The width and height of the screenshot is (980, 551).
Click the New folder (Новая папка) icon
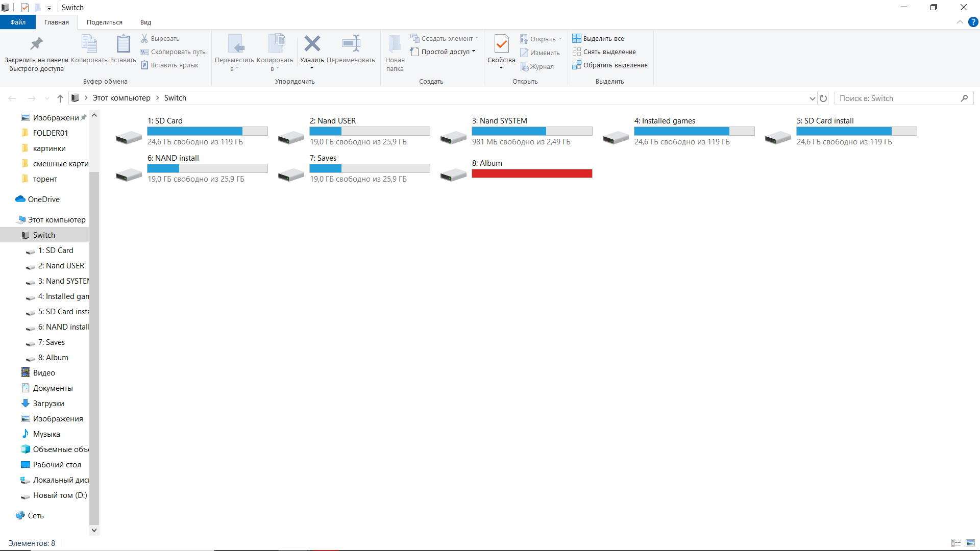(x=395, y=44)
